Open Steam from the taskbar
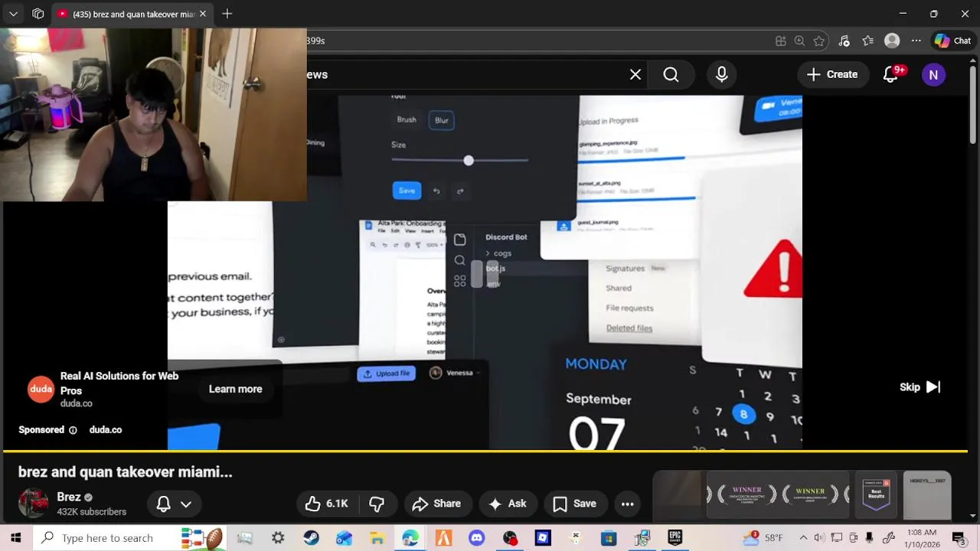This screenshot has height=551, width=980. (x=311, y=538)
